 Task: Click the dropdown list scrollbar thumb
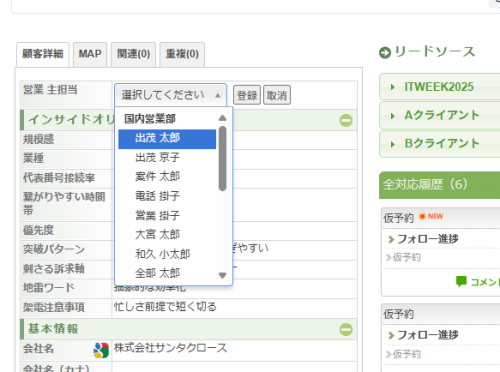pyautogui.click(x=222, y=159)
